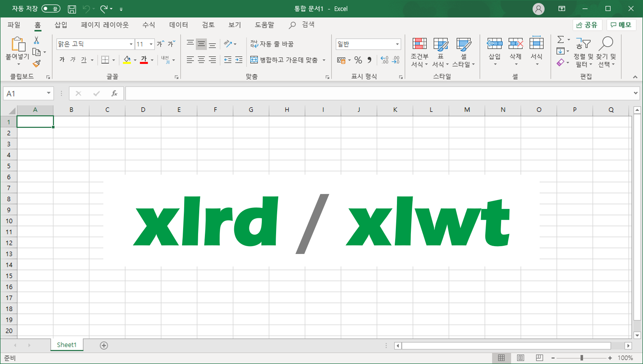The width and height of the screenshot is (643, 364).
Task: Switch to Page Layout view in status bar
Action: pos(521,358)
